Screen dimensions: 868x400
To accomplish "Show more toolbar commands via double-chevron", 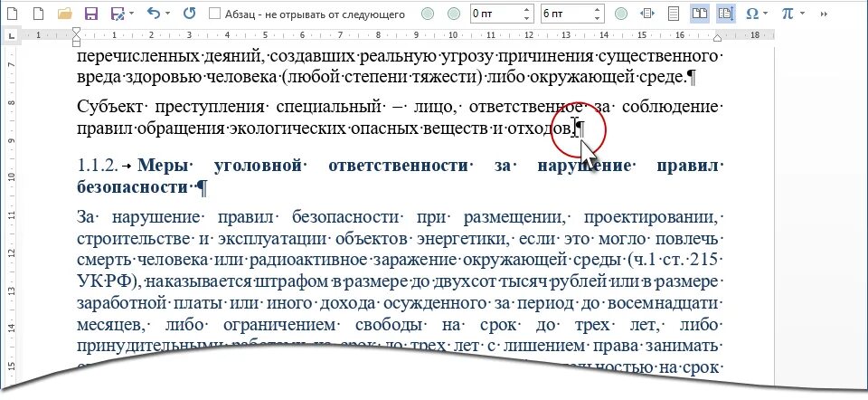I will [825, 14].
